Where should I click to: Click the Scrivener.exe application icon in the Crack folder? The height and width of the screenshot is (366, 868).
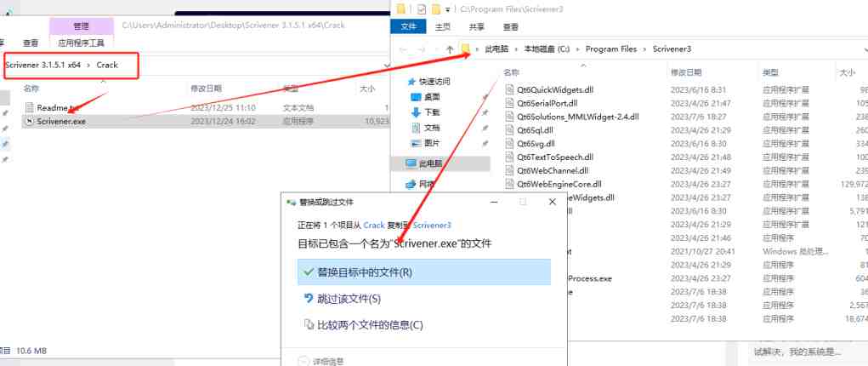[x=30, y=121]
